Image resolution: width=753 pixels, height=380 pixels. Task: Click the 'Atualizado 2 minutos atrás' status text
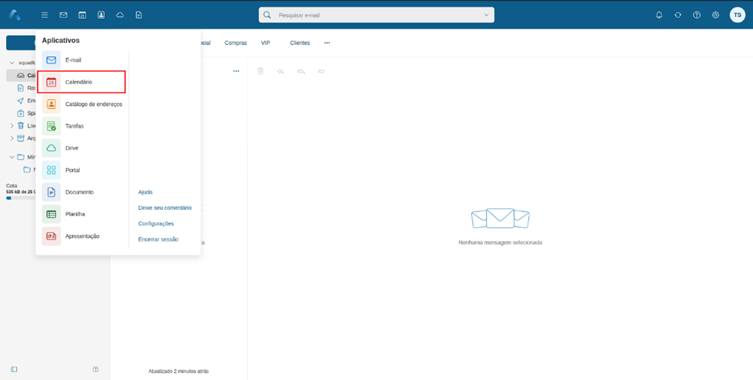tap(179, 371)
